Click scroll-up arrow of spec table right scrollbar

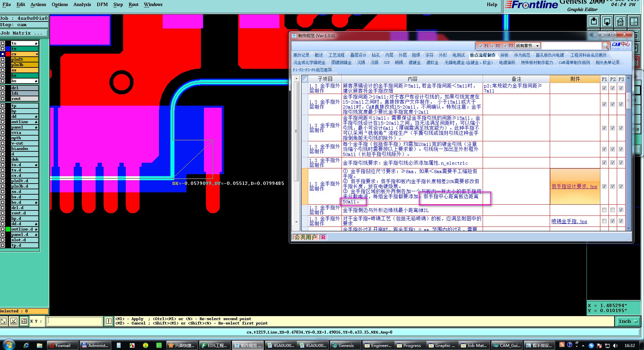[x=629, y=78]
